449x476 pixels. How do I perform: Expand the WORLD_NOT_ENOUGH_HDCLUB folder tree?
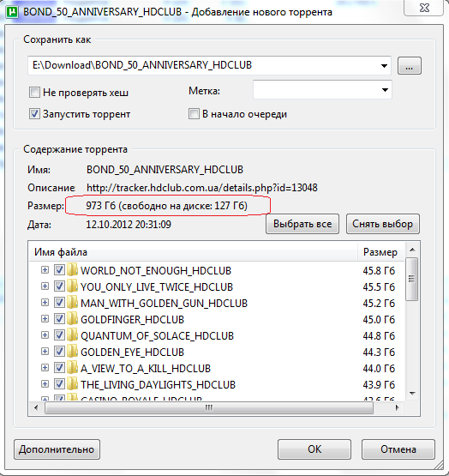tap(45, 270)
